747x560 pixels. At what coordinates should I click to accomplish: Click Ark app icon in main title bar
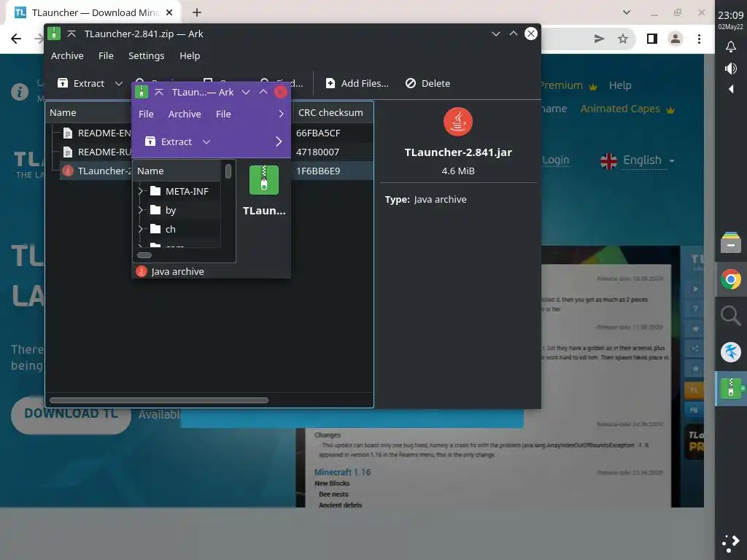click(x=54, y=34)
